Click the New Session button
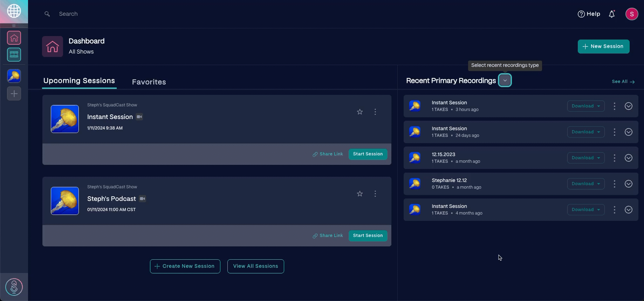This screenshot has width=644, height=301. [603, 47]
